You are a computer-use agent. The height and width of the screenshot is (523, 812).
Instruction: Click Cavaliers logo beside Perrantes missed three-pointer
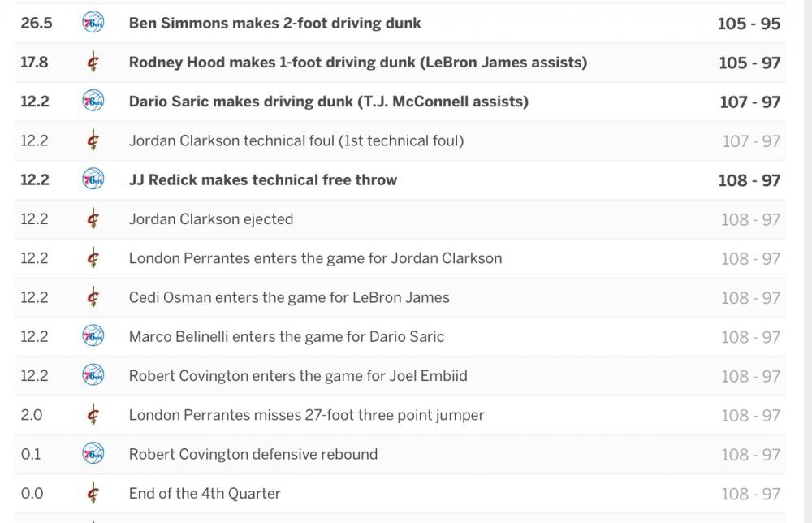93,415
